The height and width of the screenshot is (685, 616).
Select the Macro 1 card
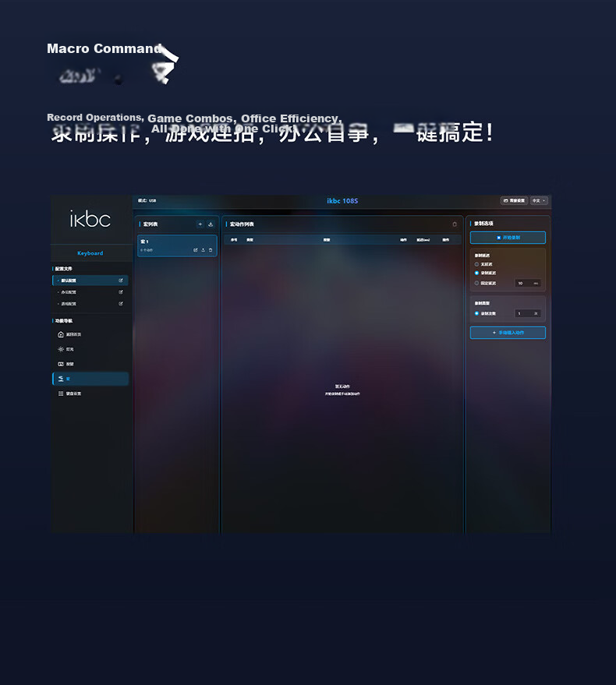(177, 245)
